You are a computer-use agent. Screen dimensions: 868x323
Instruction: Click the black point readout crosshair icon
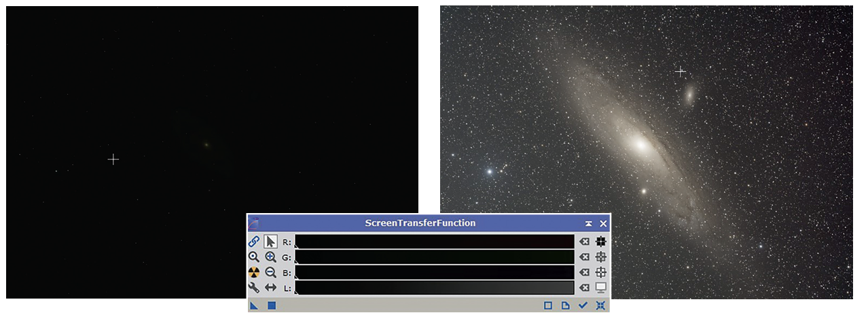pyautogui.click(x=600, y=241)
